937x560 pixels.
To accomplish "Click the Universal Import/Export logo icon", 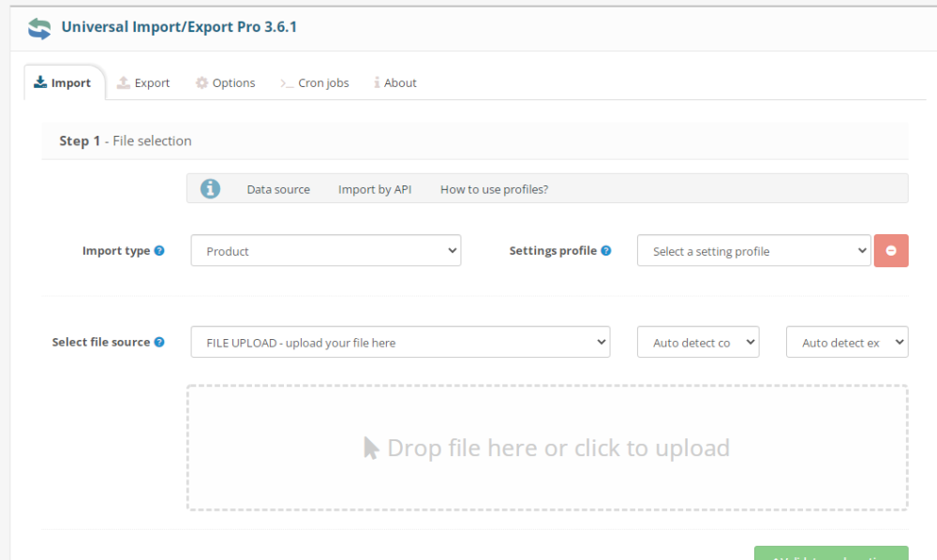I will pos(39,28).
